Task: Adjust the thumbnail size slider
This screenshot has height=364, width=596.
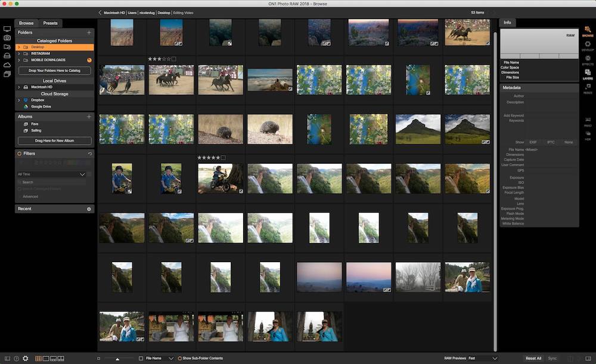Action: (x=117, y=359)
